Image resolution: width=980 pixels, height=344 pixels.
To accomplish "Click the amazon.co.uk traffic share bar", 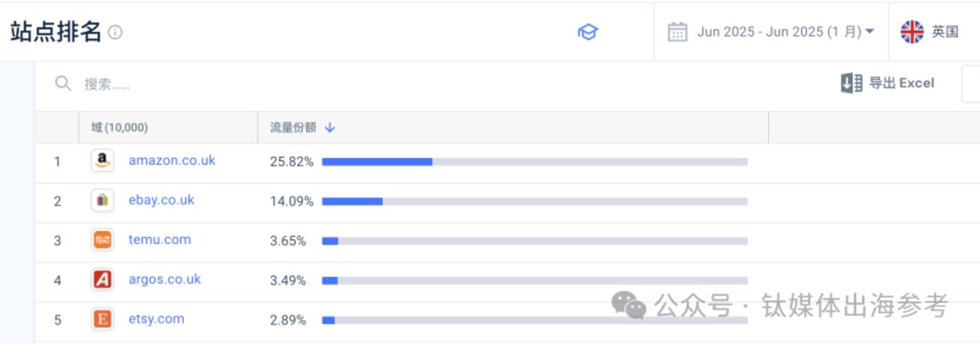I will pyautogui.click(x=534, y=162).
